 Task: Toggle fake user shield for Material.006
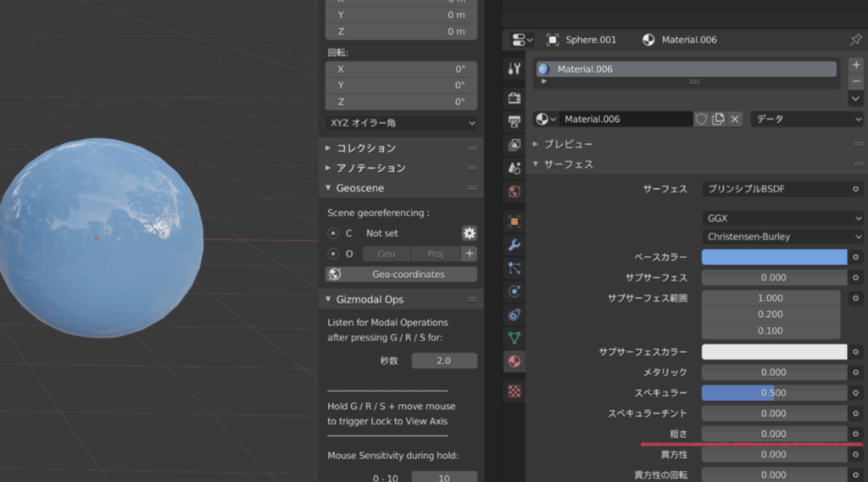coord(701,119)
